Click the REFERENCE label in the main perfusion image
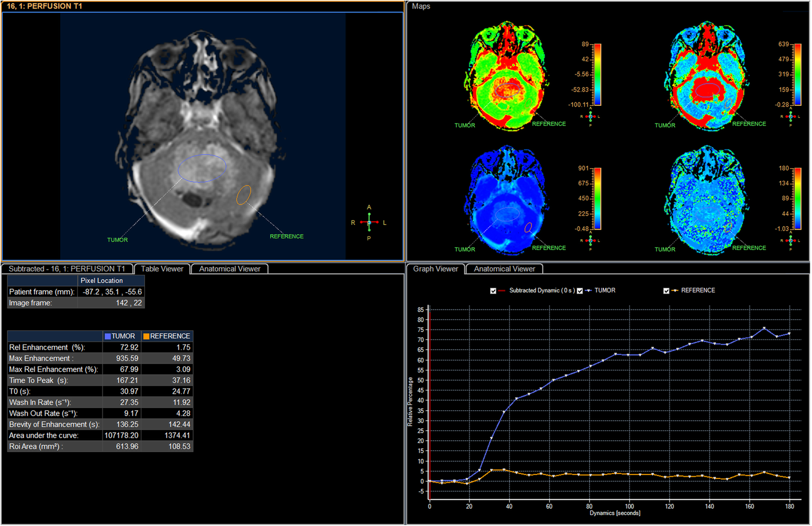The height and width of the screenshot is (526, 812). [x=287, y=236]
